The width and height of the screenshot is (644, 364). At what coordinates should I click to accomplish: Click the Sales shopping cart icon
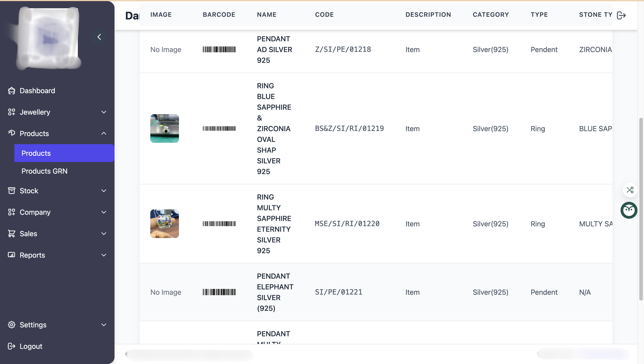pos(11,234)
